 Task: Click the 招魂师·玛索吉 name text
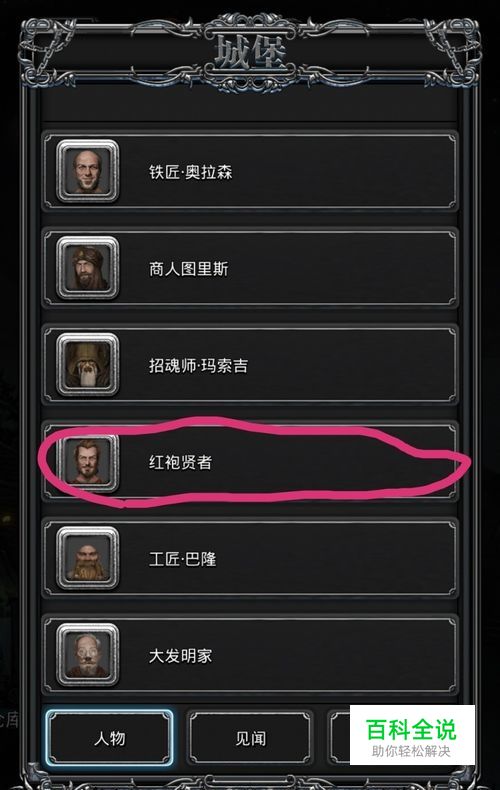coord(199,365)
